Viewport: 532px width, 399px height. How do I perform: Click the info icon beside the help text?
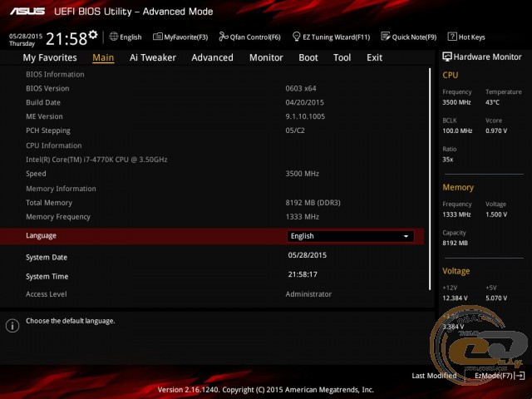click(x=12, y=326)
